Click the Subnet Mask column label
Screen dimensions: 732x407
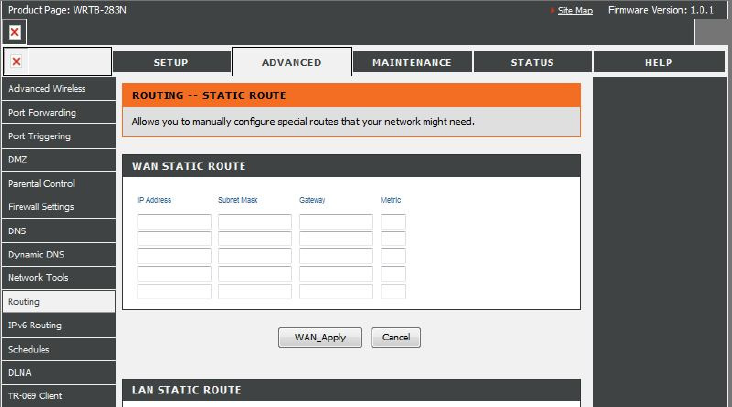pos(238,200)
